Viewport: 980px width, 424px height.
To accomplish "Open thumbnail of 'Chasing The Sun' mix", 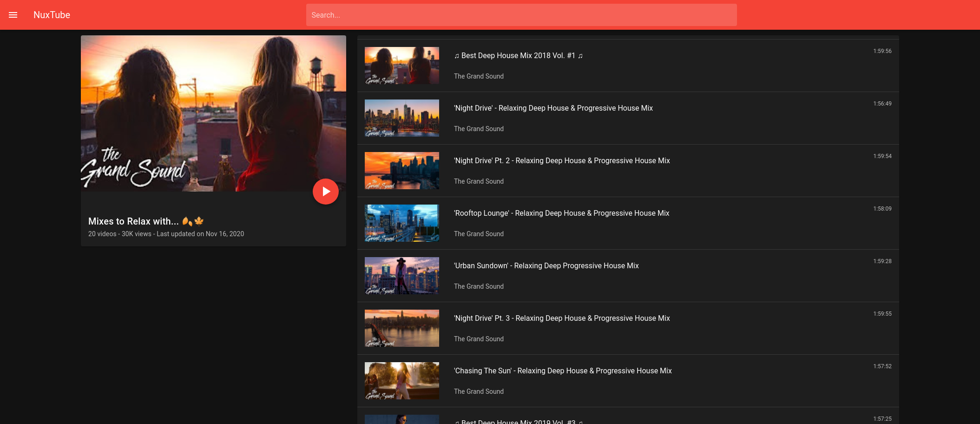I will point(402,381).
